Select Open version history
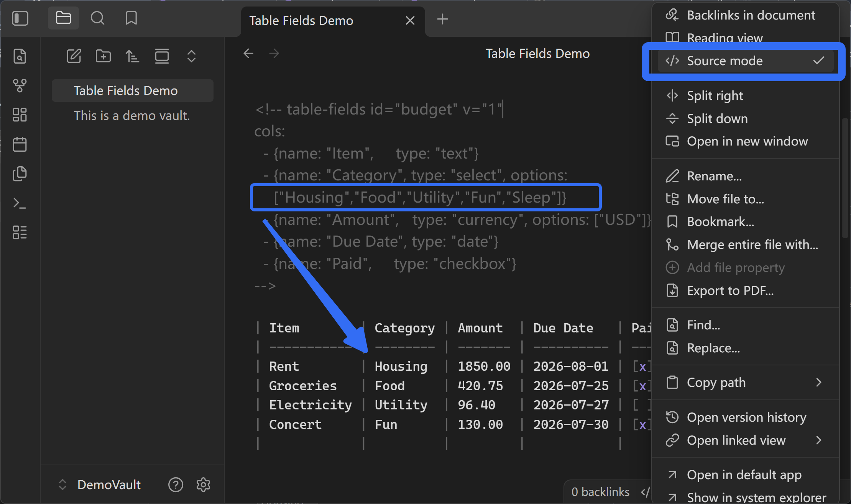The height and width of the screenshot is (504, 851). [745, 417]
